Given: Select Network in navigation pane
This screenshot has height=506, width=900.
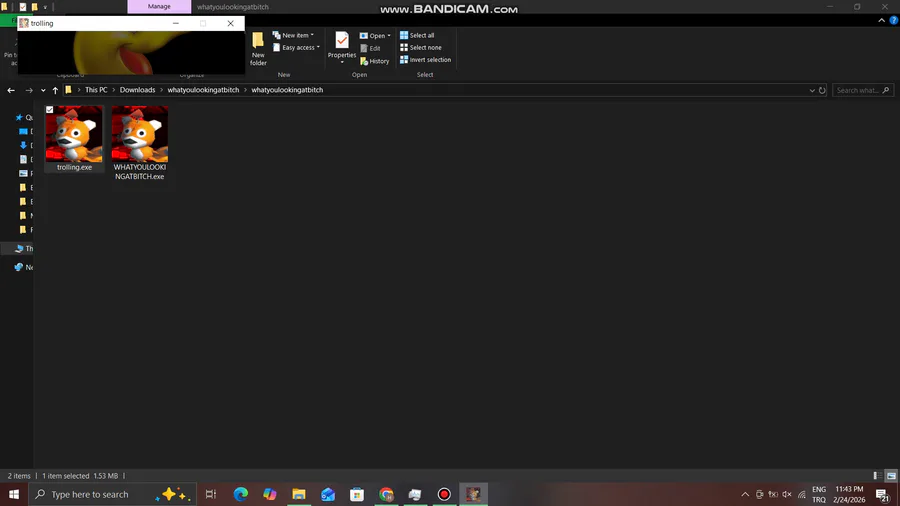Looking at the screenshot, I should pos(24,267).
